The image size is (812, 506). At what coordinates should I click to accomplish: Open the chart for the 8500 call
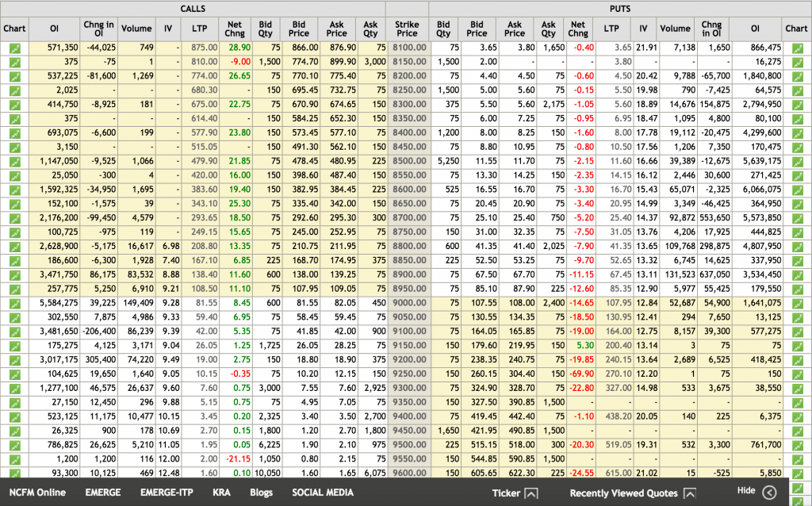click(x=14, y=161)
